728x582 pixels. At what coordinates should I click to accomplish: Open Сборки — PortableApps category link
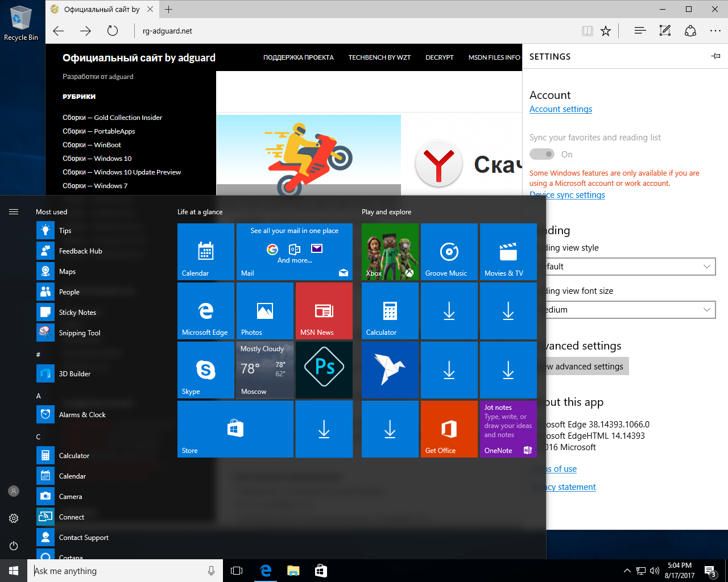[99, 131]
